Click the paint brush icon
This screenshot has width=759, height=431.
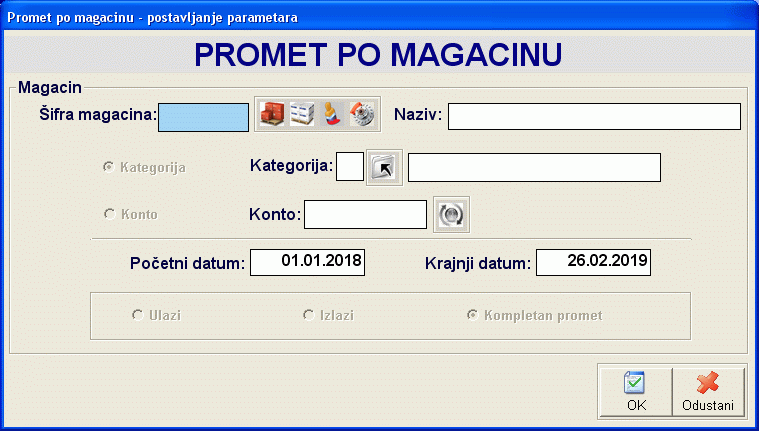coord(332,114)
